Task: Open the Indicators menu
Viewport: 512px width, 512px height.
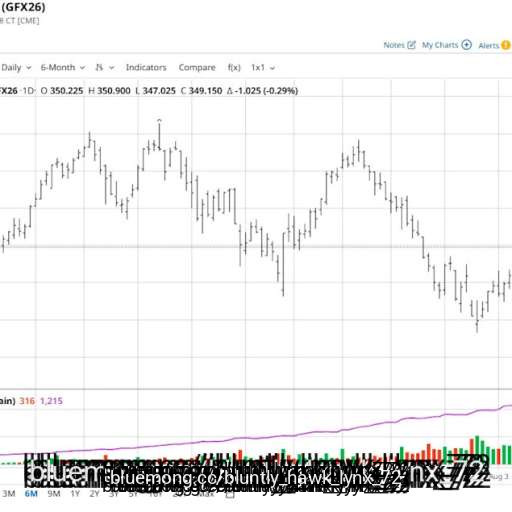Action: point(146,68)
